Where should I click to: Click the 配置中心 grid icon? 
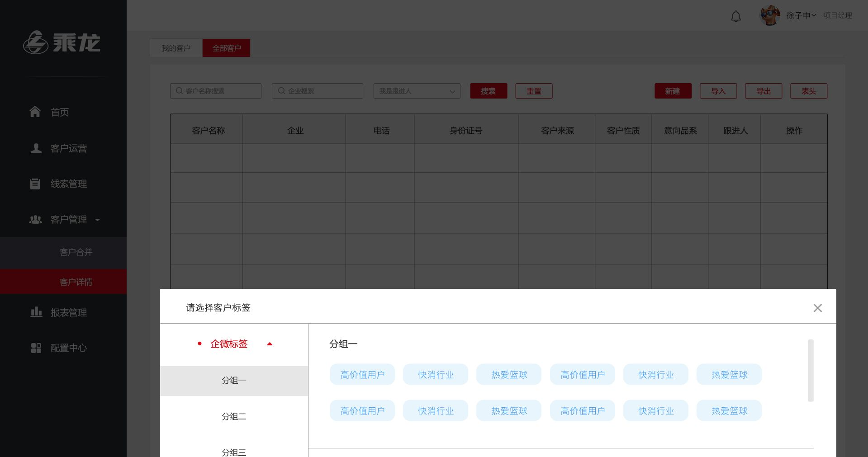tap(36, 348)
